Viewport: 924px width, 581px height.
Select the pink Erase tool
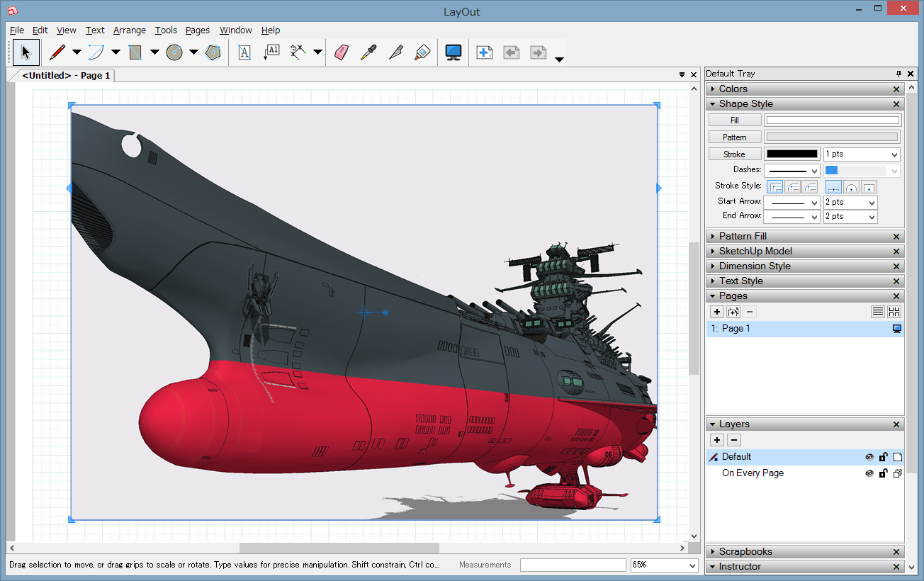(342, 52)
